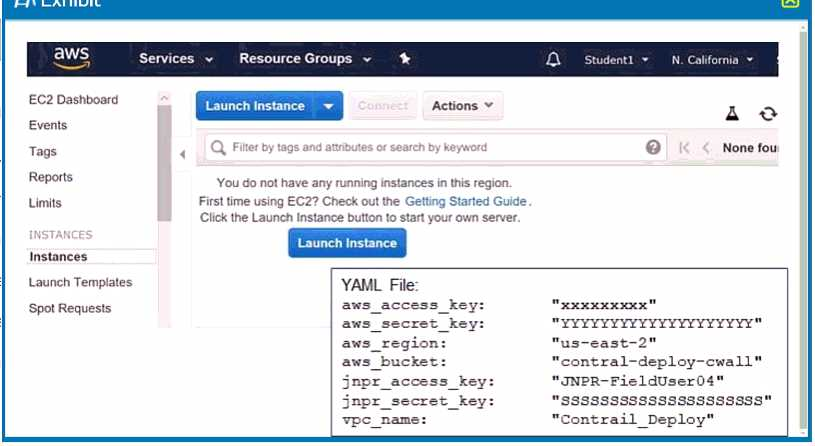Open the Student1 account dropdown
The width and height of the screenshot is (815, 446).
coord(616,60)
